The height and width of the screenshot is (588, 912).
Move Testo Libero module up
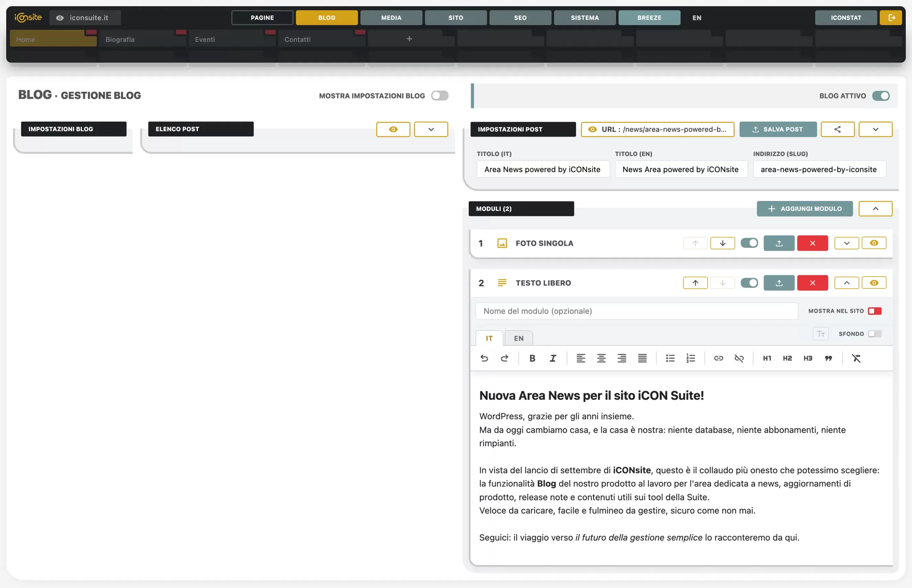point(695,283)
